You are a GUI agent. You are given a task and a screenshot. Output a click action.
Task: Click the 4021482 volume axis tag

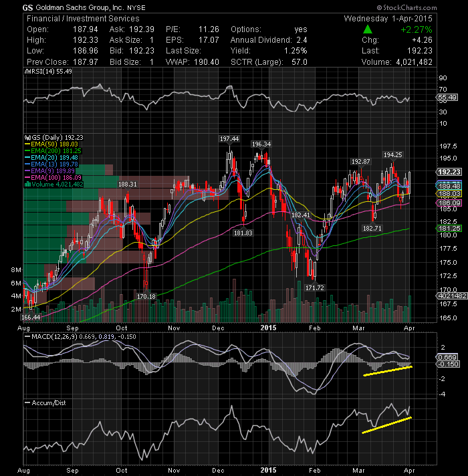(x=451, y=295)
